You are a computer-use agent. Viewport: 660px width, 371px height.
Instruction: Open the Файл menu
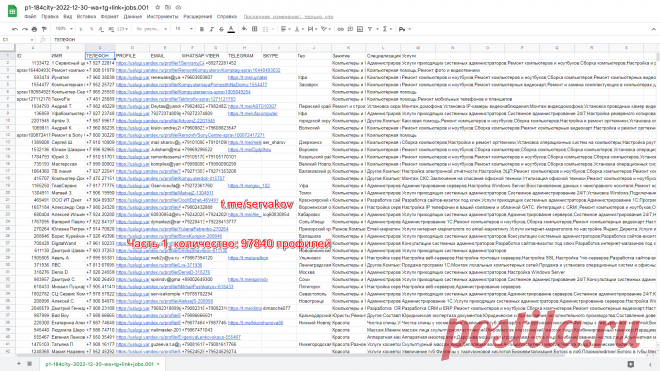point(30,17)
